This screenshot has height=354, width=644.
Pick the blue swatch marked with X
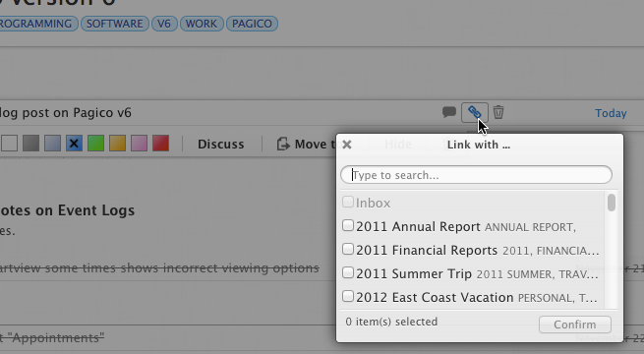point(74,144)
